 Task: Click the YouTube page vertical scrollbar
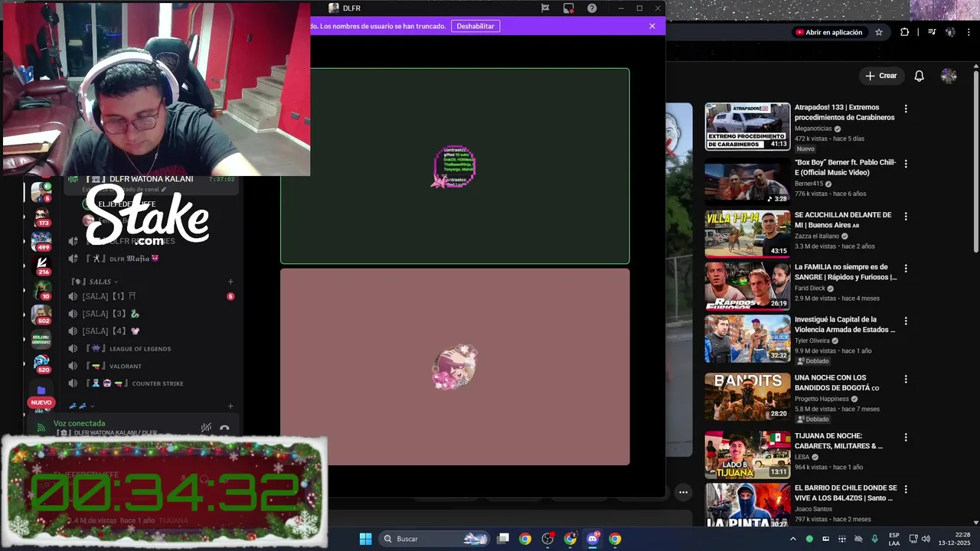point(975,161)
